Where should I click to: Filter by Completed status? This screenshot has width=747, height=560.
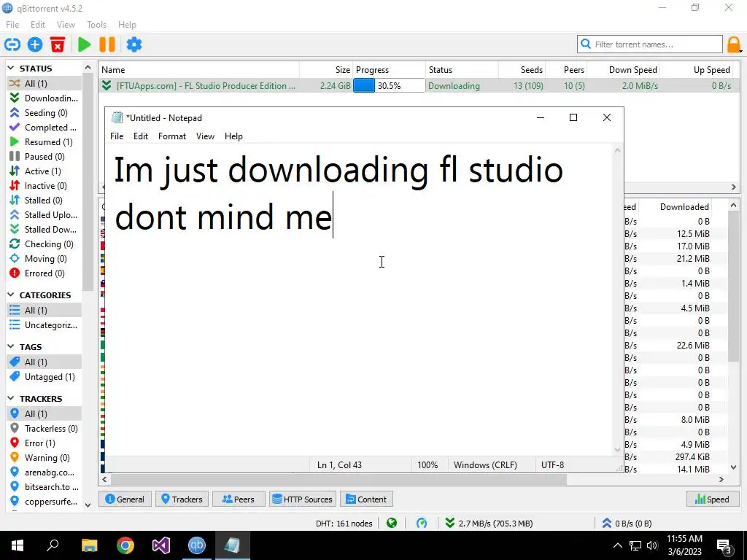[x=44, y=128]
